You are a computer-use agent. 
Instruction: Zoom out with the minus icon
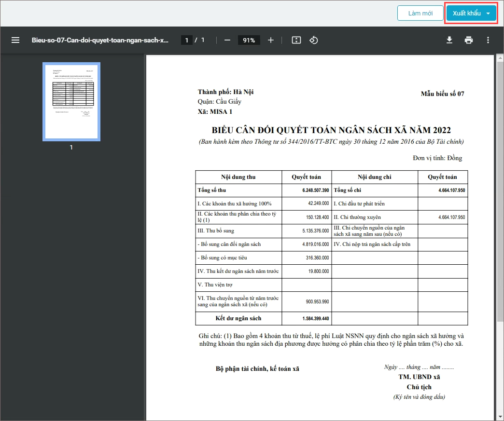227,40
